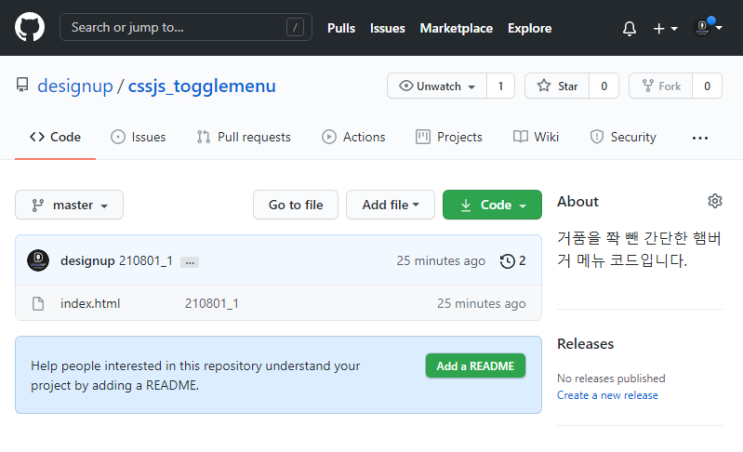The image size is (743, 452).
Task: Expand commit message ellipsis button
Action: 190,262
